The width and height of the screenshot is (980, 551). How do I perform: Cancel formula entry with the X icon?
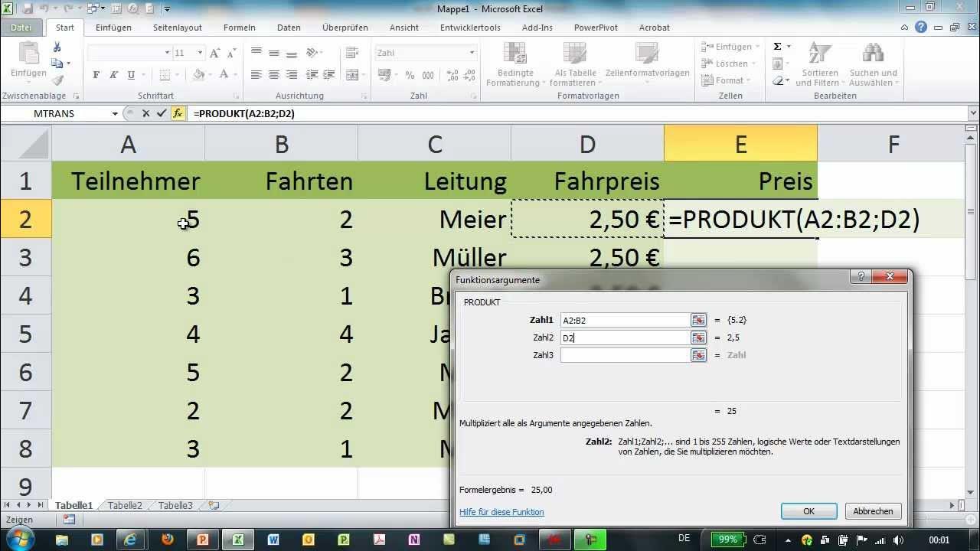145,113
